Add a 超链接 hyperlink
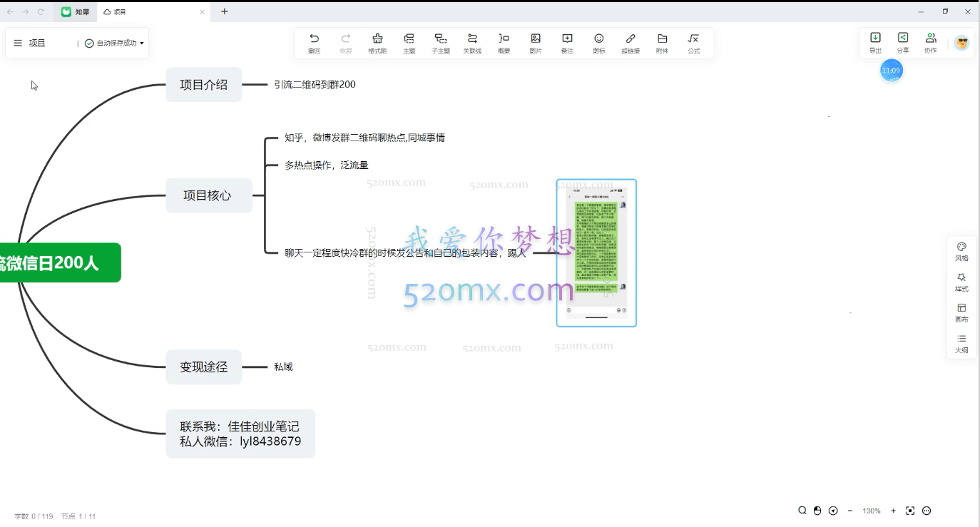This screenshot has height=527, width=980. (630, 43)
